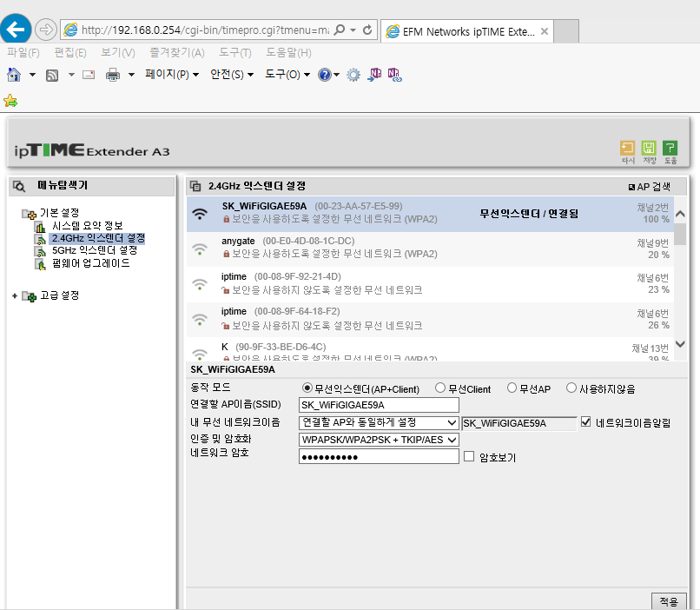Switch to the EFM Networks ipTIME browser tab
Screen dimensions: 700x610
[x=467, y=31]
